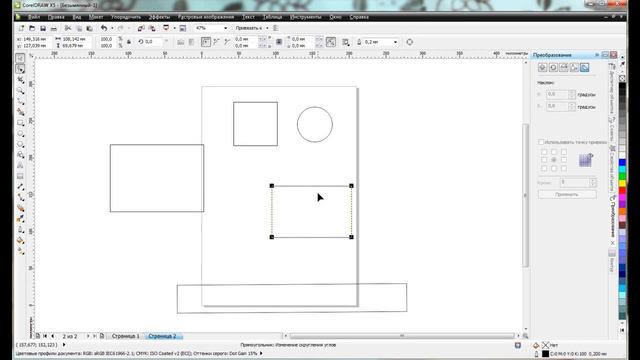Click the horizontal canvas scrollbar
Image resolution: width=640 pixels, height=360 pixels.
point(402,336)
